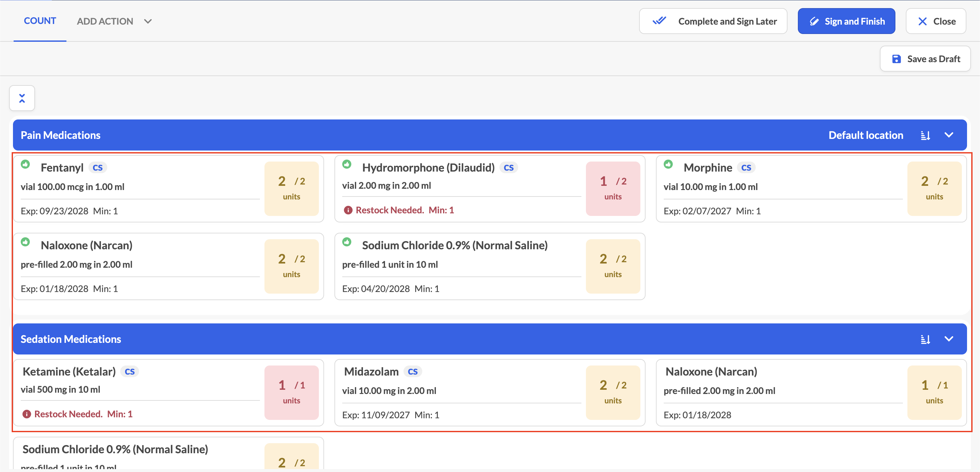Click the CS badge next to Ketamine (Ketalar)
Viewport: 980px width, 472px height.
[x=130, y=372]
